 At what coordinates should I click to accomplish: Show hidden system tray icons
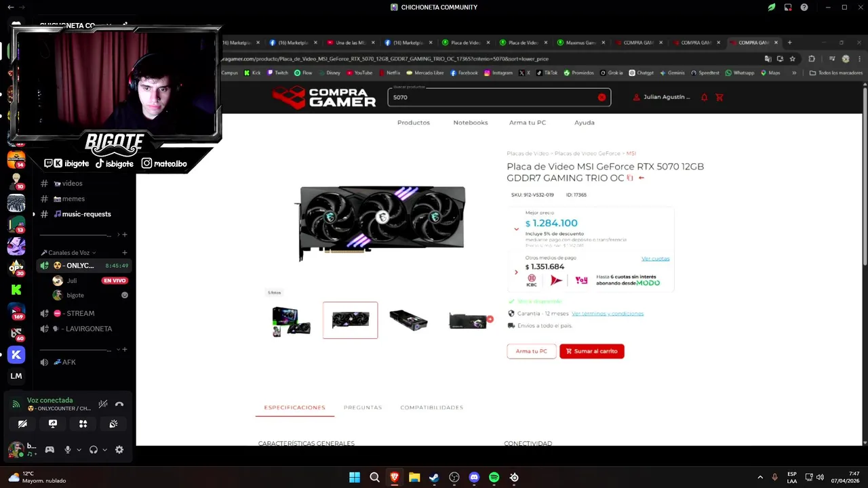click(x=760, y=477)
